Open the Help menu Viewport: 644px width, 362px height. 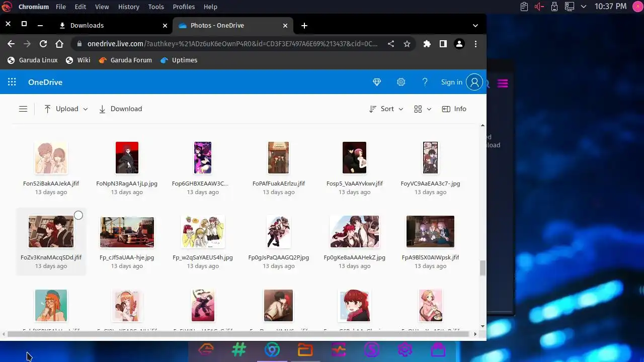(x=210, y=7)
